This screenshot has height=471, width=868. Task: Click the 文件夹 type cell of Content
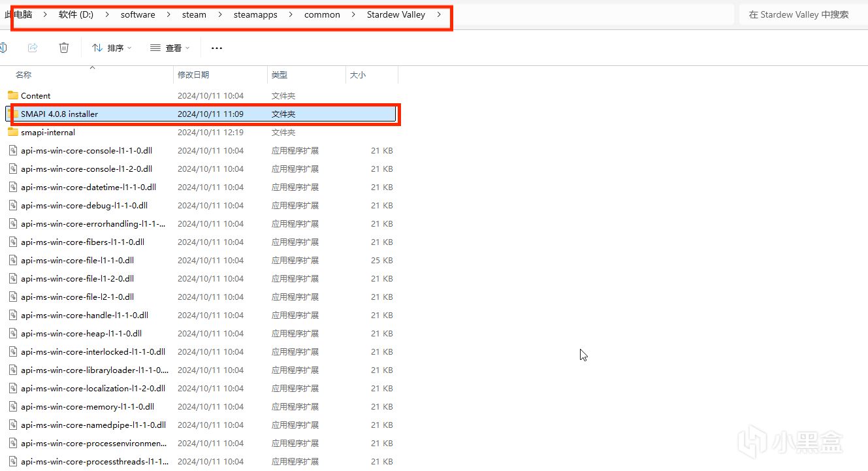point(283,95)
